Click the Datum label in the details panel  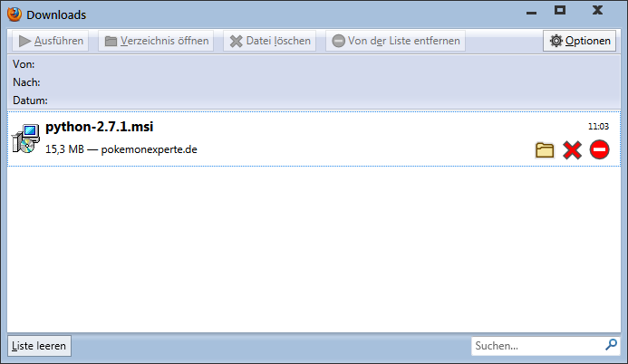30,100
